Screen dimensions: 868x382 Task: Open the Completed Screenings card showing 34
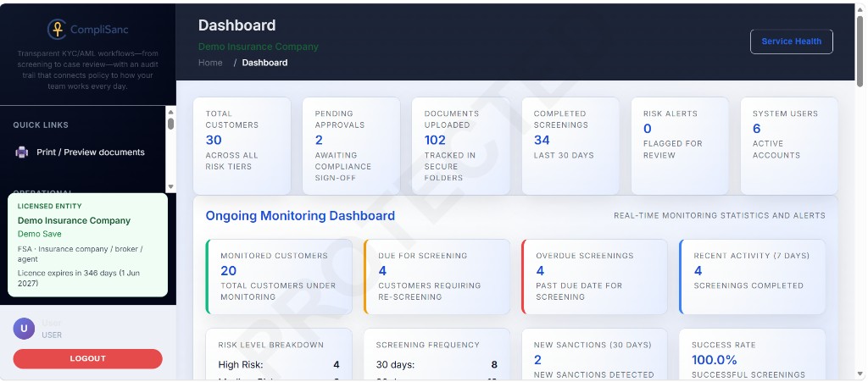(x=570, y=146)
